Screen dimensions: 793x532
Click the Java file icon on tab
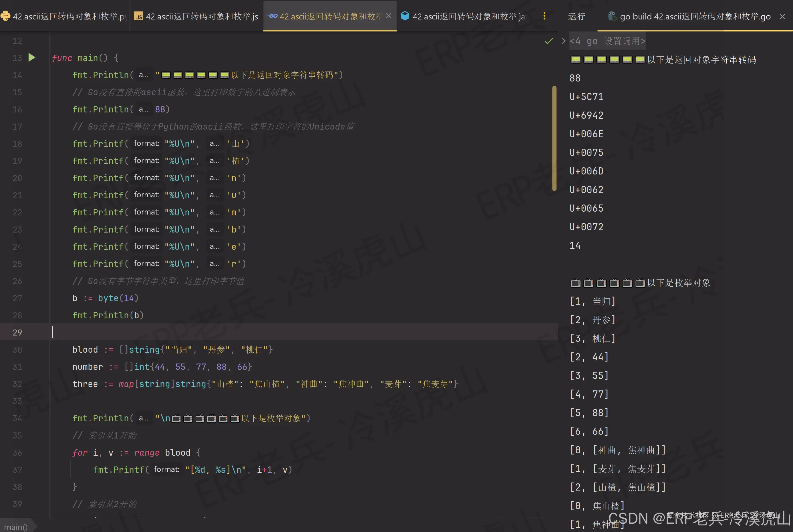(405, 16)
